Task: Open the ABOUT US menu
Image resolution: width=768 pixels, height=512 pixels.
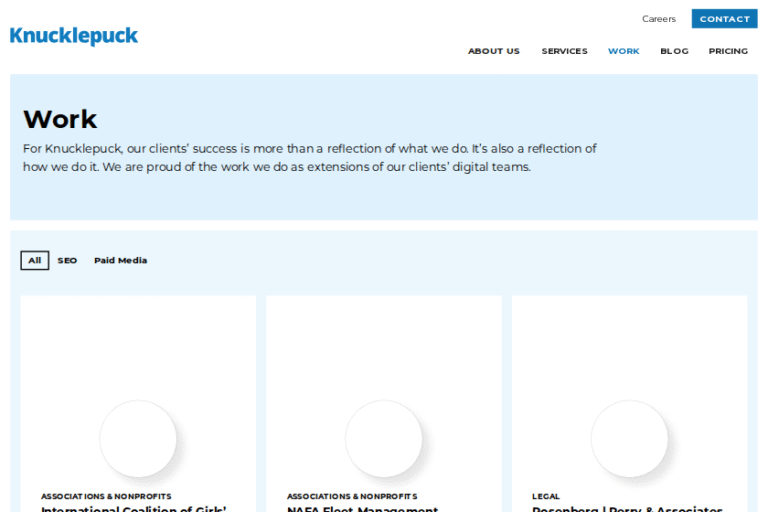Action: pyautogui.click(x=493, y=51)
